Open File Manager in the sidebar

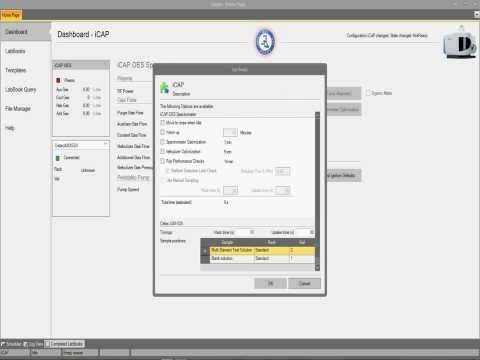tap(18, 108)
